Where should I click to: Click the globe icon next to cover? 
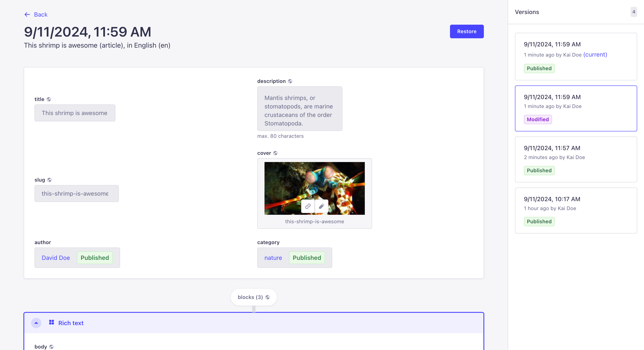click(x=276, y=153)
